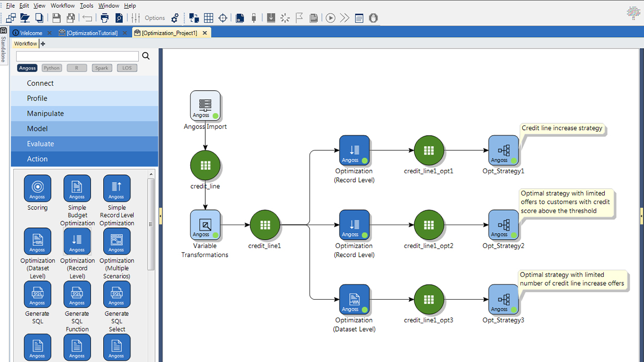Choose the Generate SQL Function node
The height and width of the screenshot is (362, 644).
click(x=76, y=294)
